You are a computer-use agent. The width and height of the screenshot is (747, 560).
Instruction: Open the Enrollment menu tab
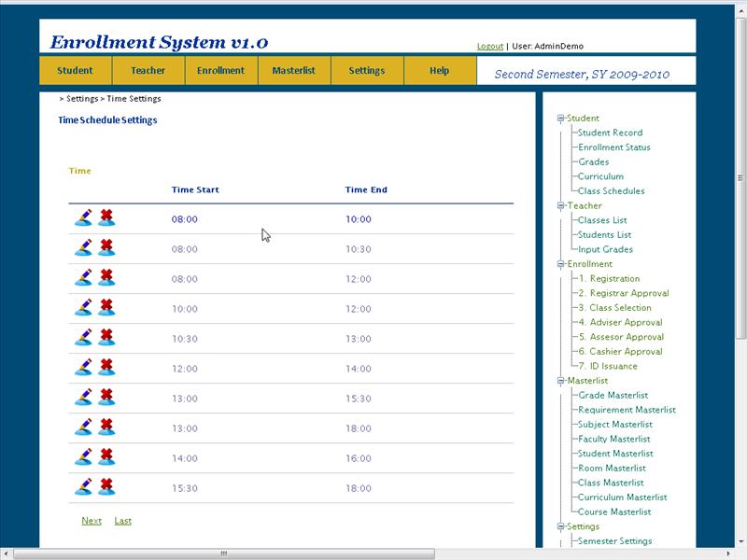(x=221, y=71)
